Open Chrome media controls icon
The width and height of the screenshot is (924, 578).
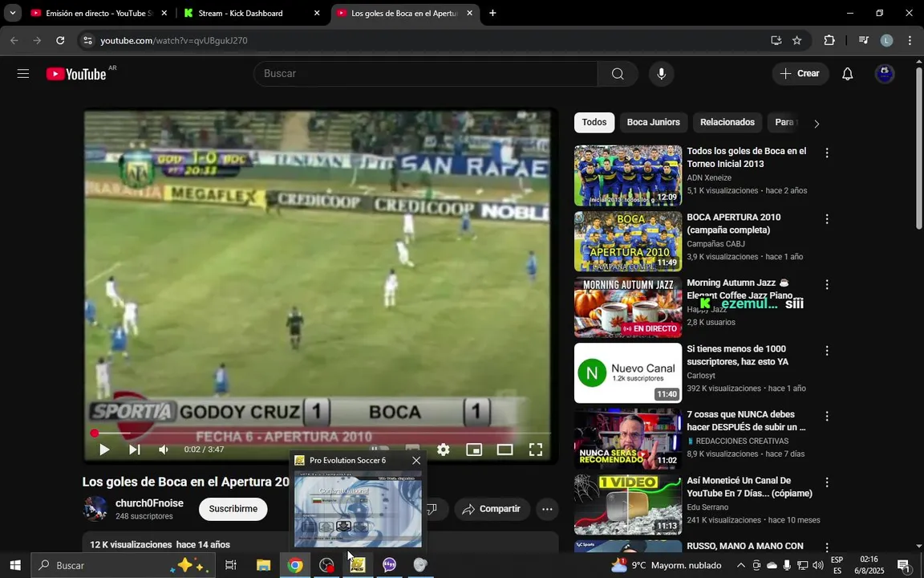863,40
